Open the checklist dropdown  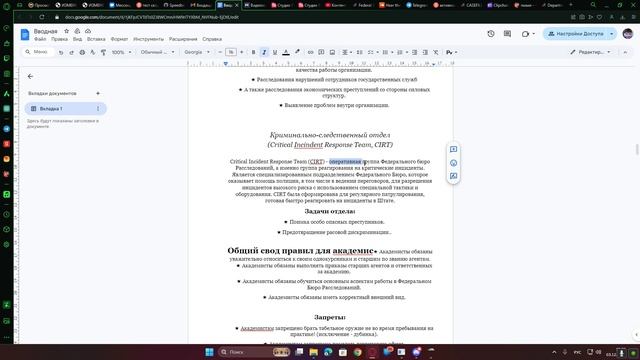pyautogui.click(x=373, y=52)
